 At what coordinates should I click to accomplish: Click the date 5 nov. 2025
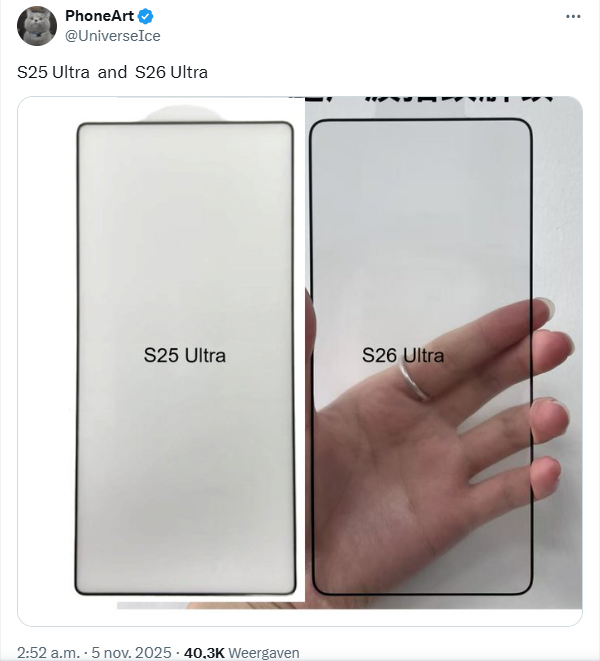132,652
